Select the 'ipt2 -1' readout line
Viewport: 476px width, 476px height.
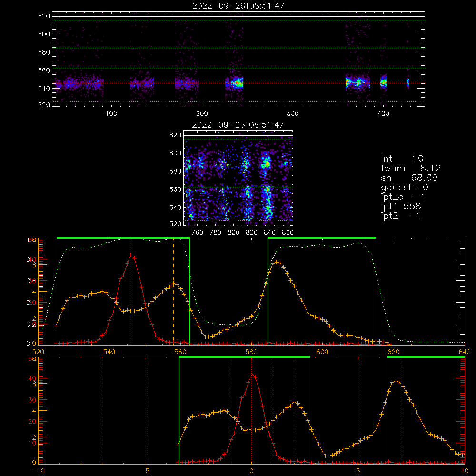pyautogui.click(x=401, y=216)
